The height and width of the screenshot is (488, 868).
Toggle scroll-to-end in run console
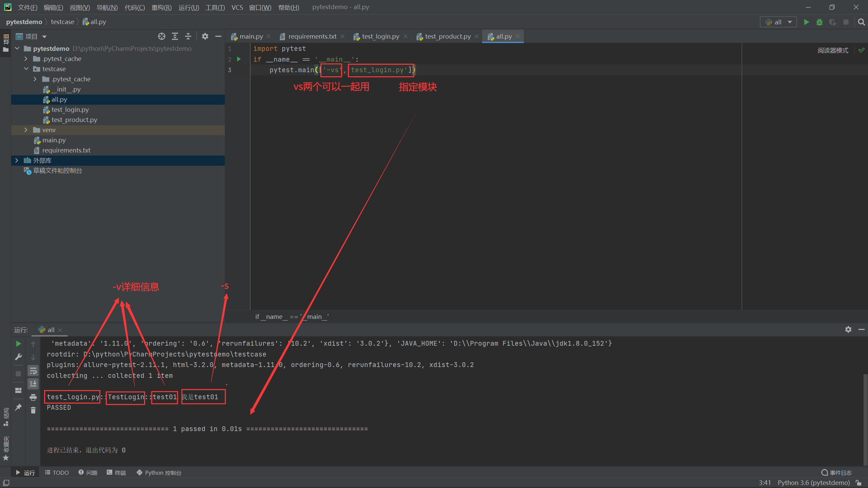pos(33,384)
